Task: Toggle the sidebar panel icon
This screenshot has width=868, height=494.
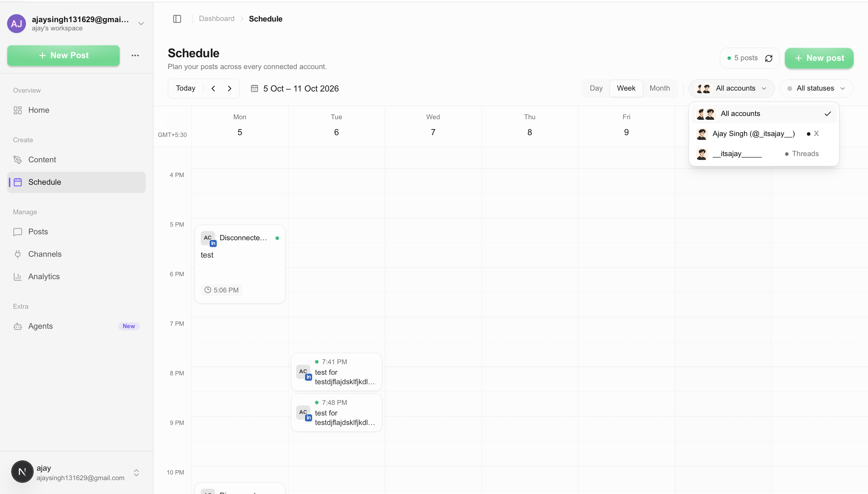Action: (177, 19)
